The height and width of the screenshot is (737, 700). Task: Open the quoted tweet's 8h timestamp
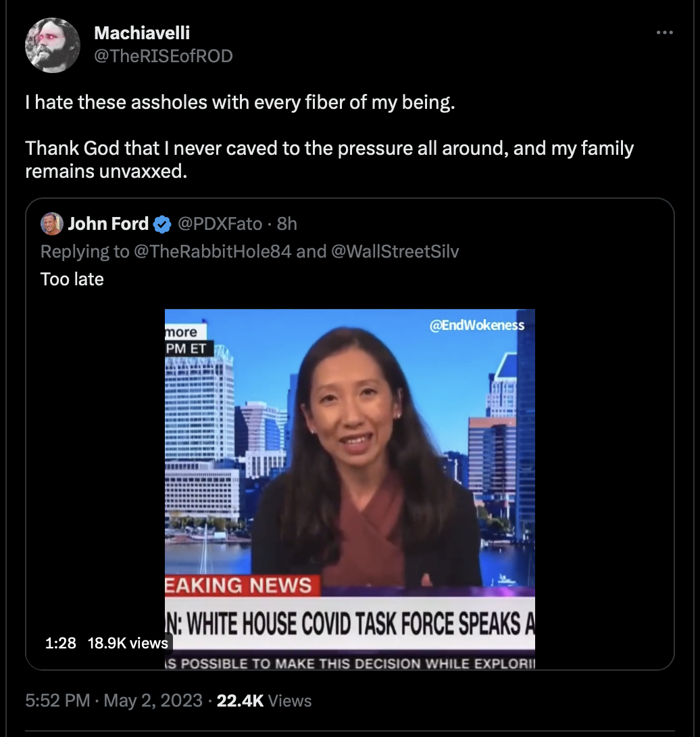[x=286, y=224]
